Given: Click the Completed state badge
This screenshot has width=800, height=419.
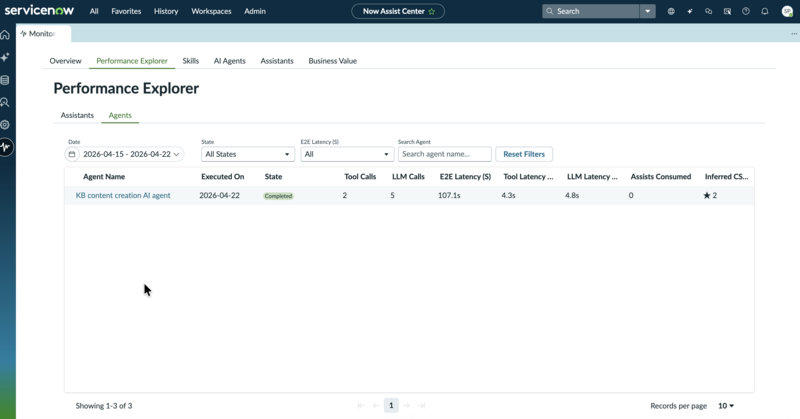Looking at the screenshot, I should click(278, 196).
